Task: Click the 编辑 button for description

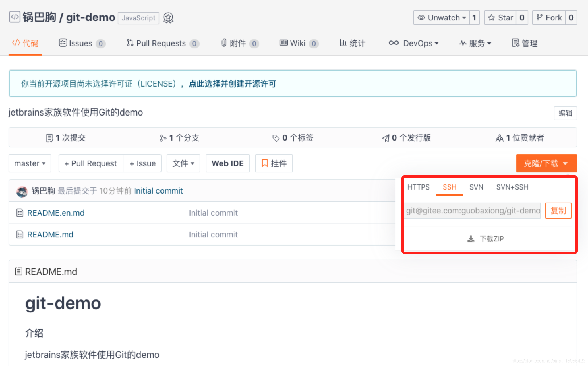Action: (565, 113)
